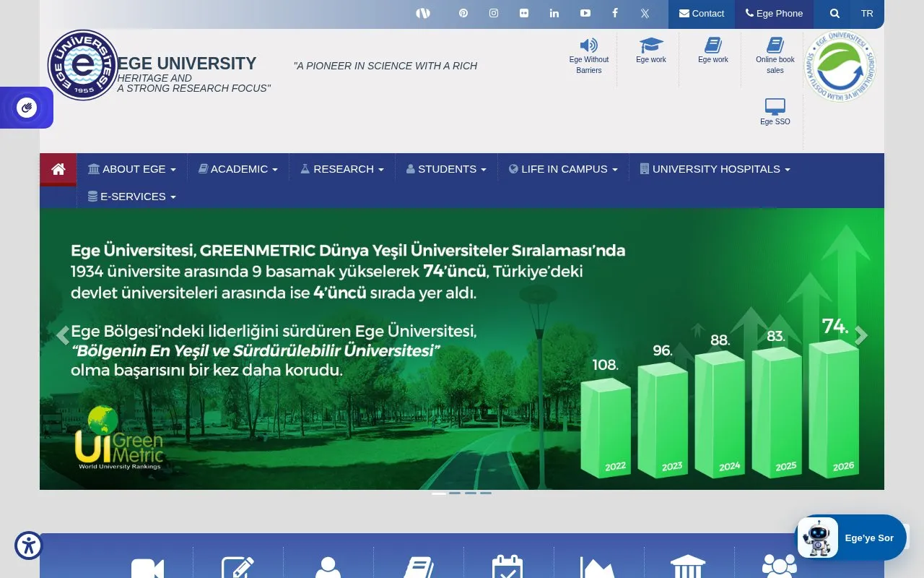Open the YouTube social icon
This screenshot has height=578, width=924.
[x=585, y=13]
